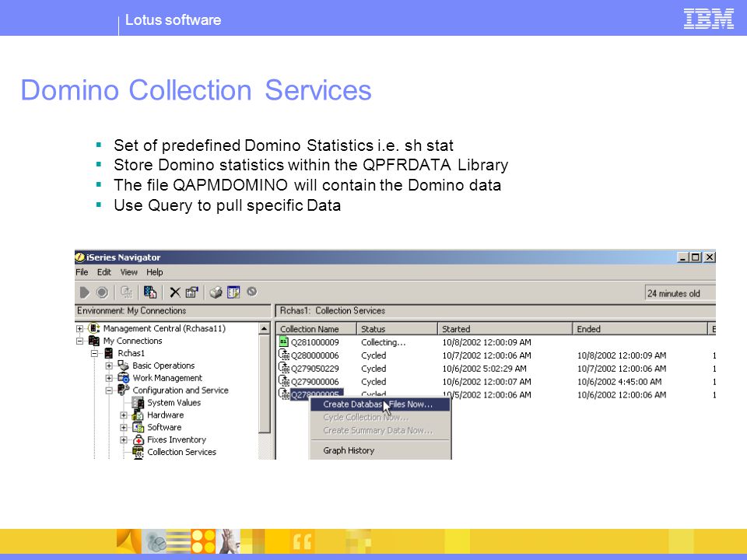Viewport: 747px width, 560px height.
Task: Expand the Management Central node
Action: pyautogui.click(x=80, y=328)
